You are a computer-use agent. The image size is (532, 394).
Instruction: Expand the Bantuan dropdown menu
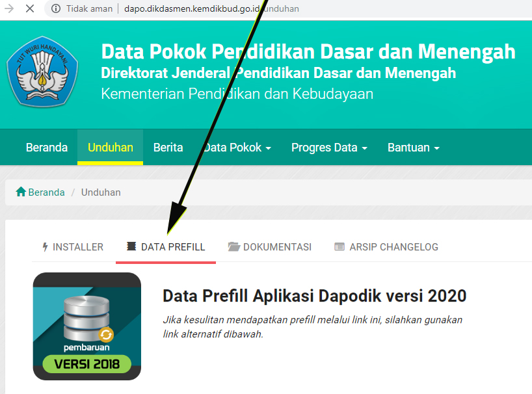[413, 148]
